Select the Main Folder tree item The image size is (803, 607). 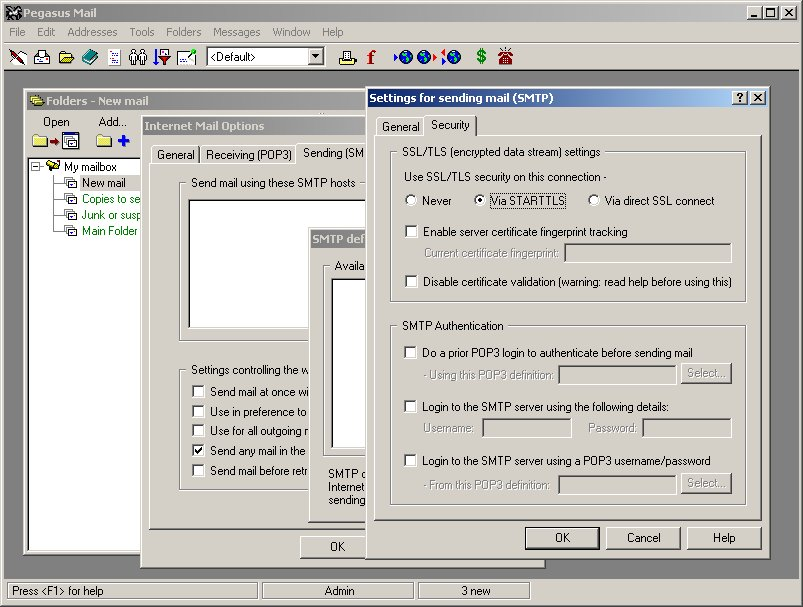click(109, 231)
